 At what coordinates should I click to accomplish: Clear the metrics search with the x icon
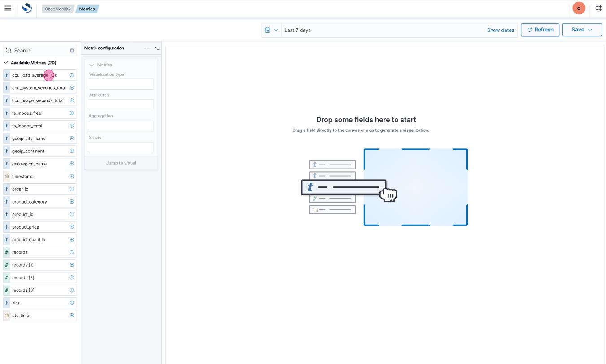[72, 50]
